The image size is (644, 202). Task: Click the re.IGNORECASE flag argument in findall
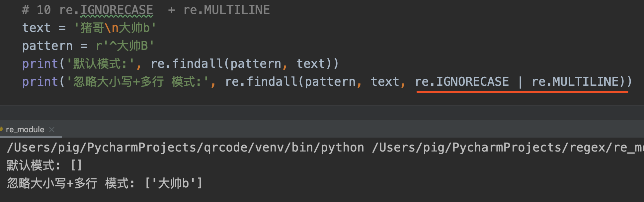(x=462, y=81)
